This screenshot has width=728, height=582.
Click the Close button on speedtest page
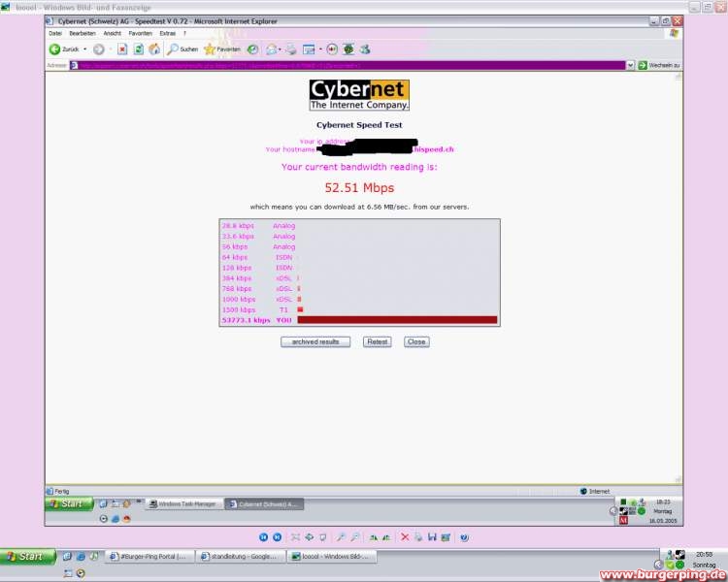pos(416,341)
